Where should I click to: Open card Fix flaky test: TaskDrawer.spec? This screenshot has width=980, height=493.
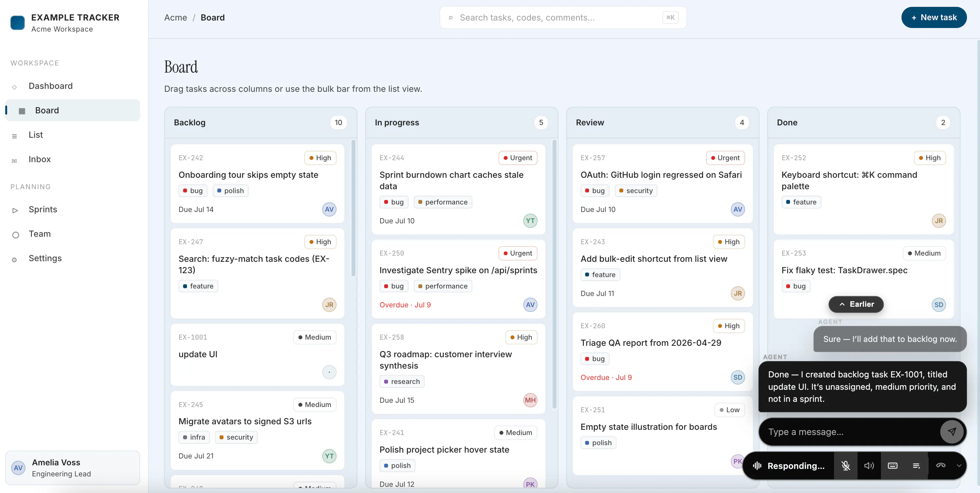(863, 279)
